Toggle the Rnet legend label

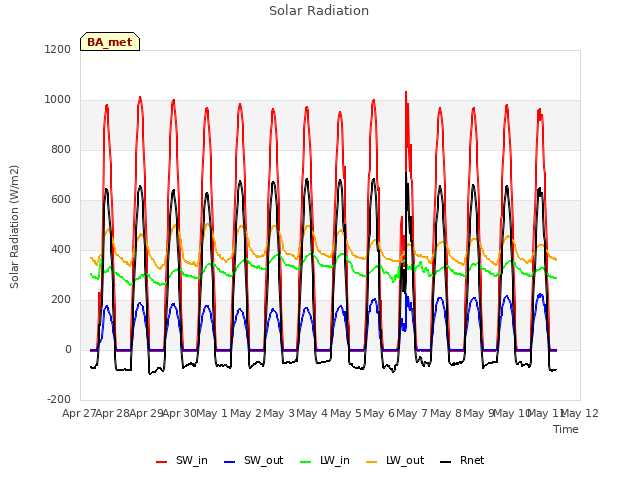[472, 460]
